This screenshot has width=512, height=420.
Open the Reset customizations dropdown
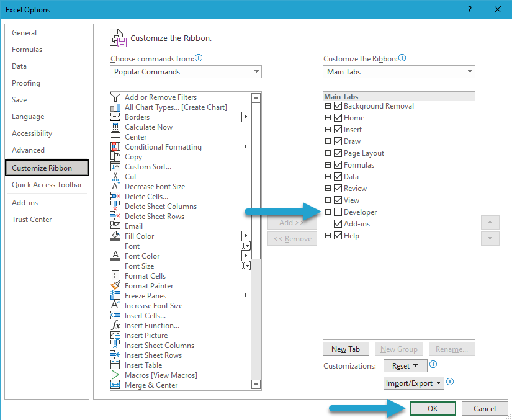[405, 366]
